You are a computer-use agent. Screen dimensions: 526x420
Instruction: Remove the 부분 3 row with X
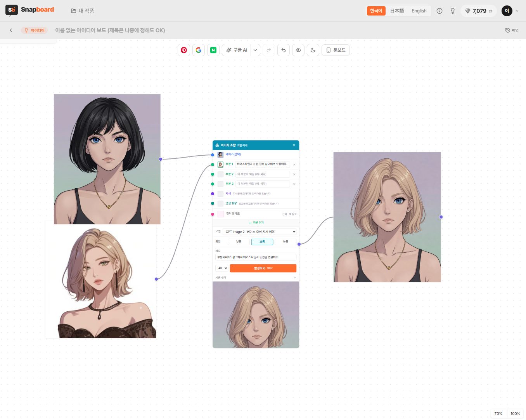[x=294, y=184]
